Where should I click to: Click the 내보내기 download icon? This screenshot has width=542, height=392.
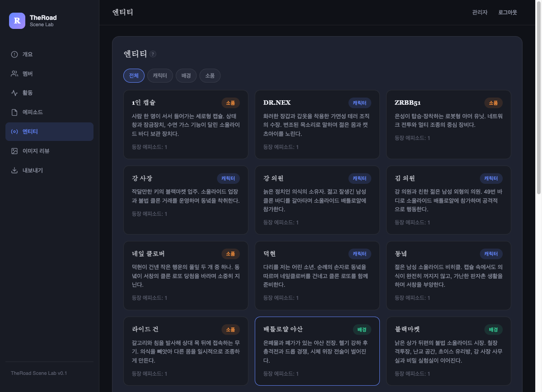[14, 170]
